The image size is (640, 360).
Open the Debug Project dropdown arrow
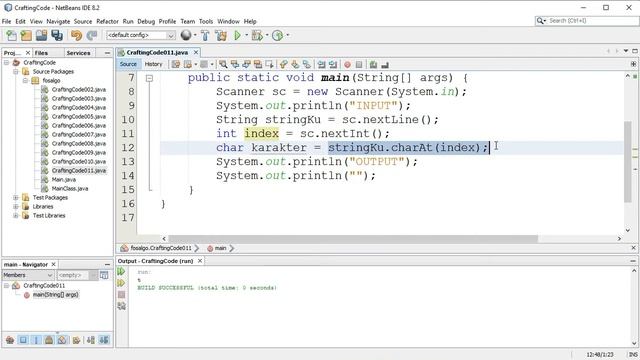coord(267,35)
